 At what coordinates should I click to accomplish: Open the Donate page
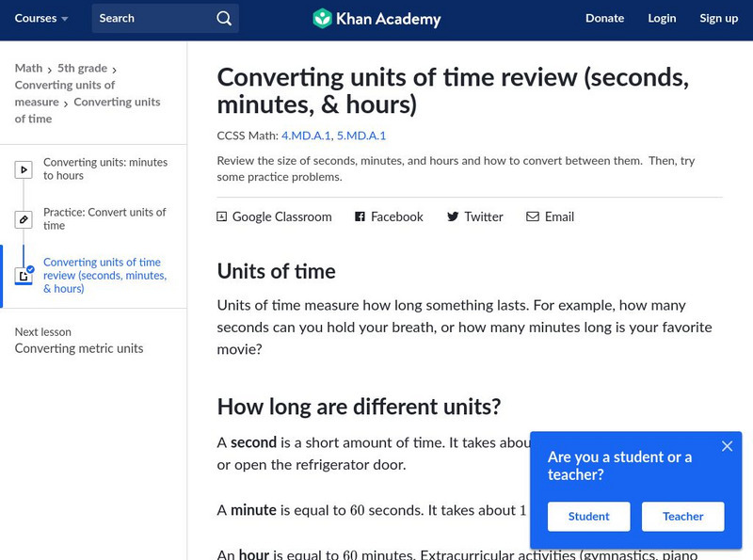click(604, 18)
